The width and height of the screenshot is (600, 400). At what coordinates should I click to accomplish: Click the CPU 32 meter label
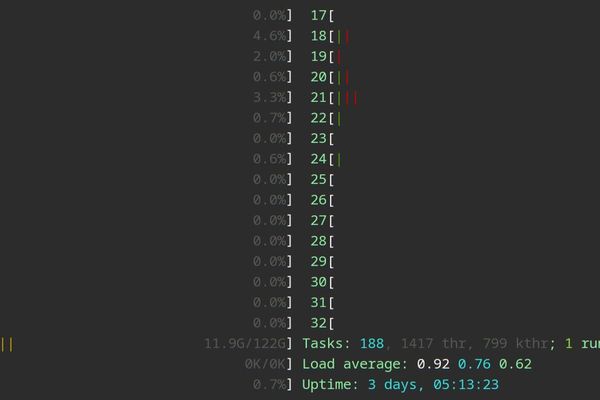(x=320, y=323)
